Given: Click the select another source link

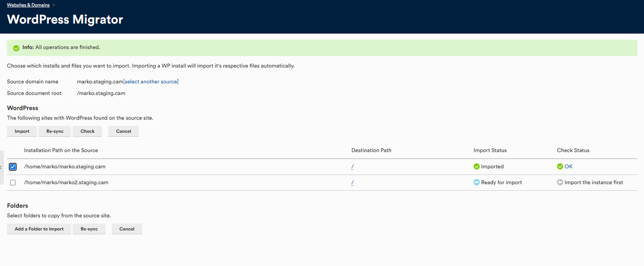Looking at the screenshot, I should (151, 82).
